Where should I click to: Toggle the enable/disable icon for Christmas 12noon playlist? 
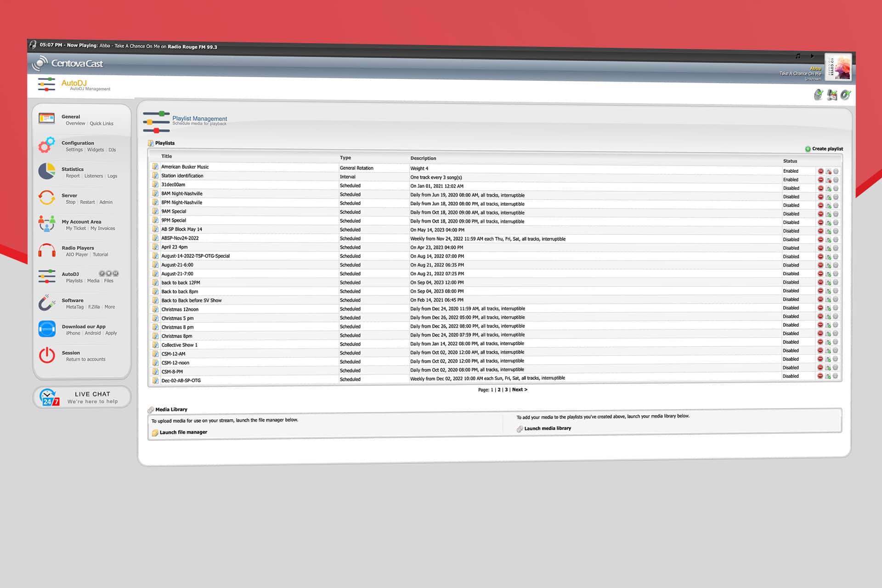coord(828,308)
